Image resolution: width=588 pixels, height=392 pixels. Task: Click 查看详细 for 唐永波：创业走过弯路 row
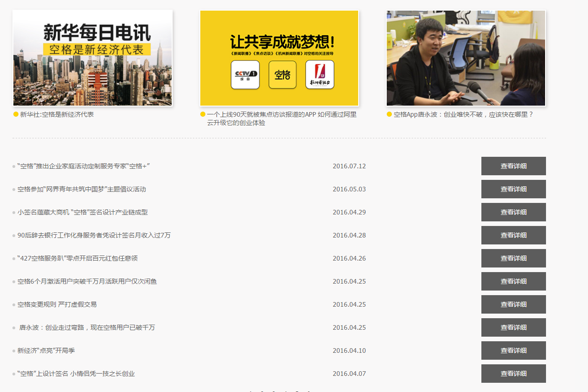point(514,327)
